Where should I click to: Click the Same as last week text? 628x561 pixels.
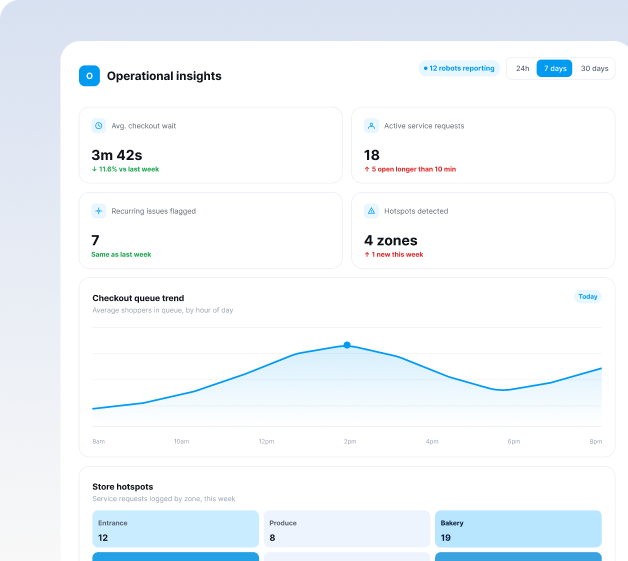coord(121,255)
